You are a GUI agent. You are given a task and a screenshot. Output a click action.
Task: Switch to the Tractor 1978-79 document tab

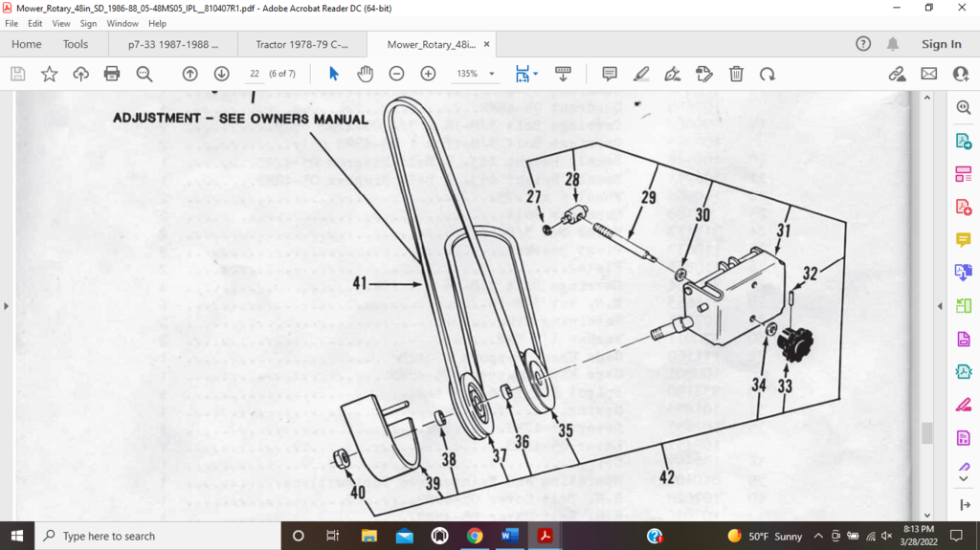click(x=301, y=44)
